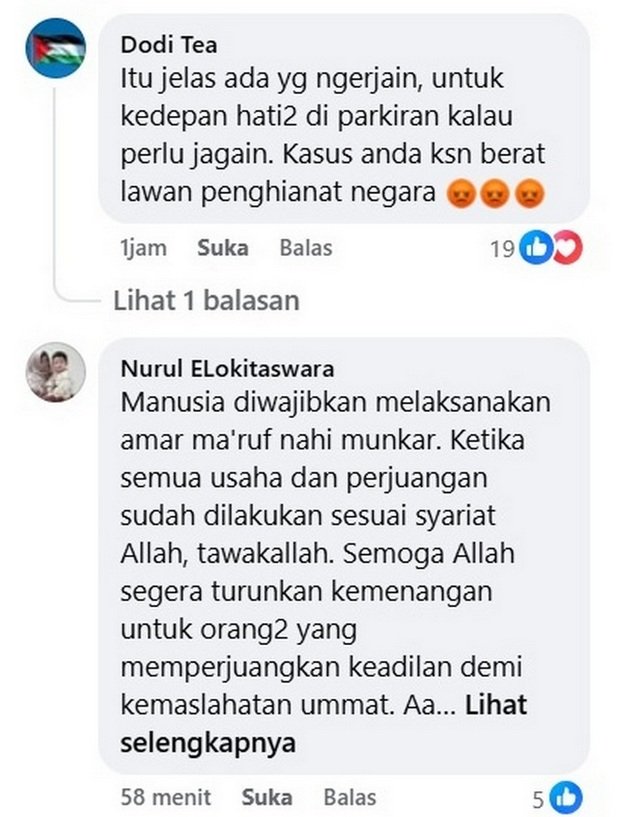Click the first angry emoji in Dodi Tea's comment
640x817 pixels.
pyautogui.click(x=461, y=194)
